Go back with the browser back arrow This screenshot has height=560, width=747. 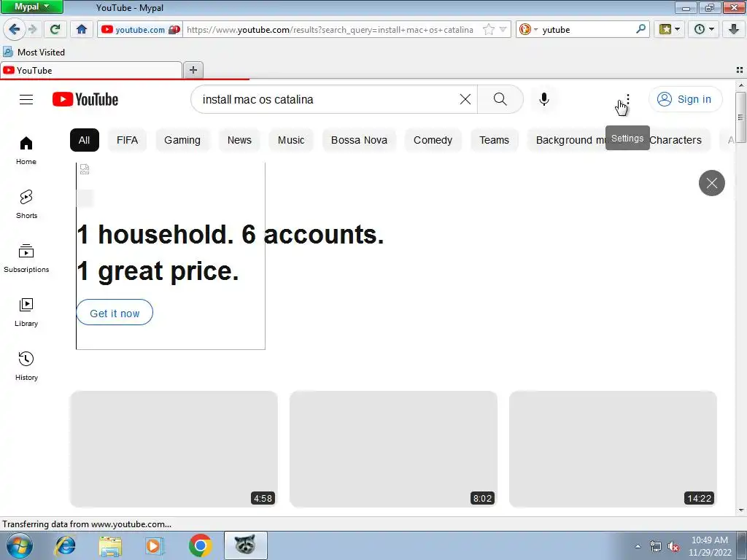tap(14, 29)
